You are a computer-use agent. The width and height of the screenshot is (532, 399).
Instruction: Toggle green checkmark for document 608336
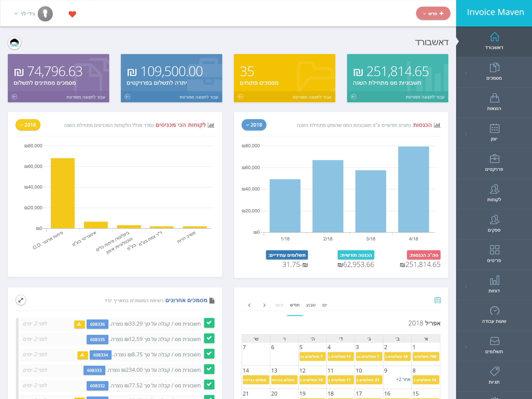pyautogui.click(x=209, y=323)
